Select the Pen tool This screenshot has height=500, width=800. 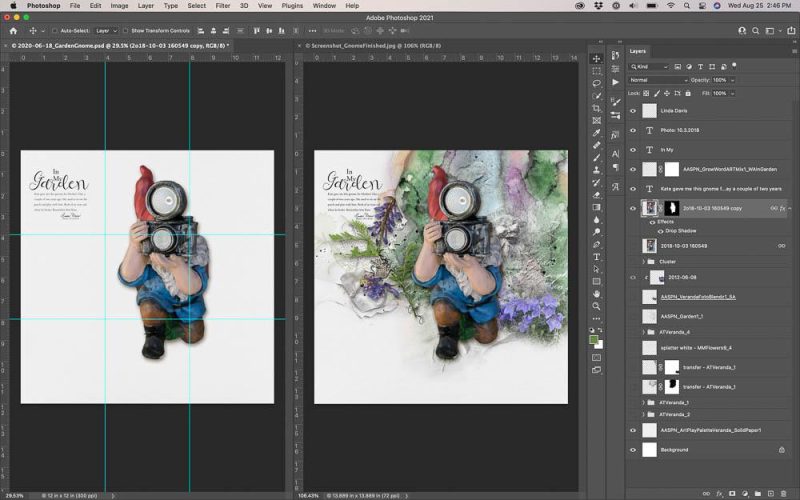596,244
